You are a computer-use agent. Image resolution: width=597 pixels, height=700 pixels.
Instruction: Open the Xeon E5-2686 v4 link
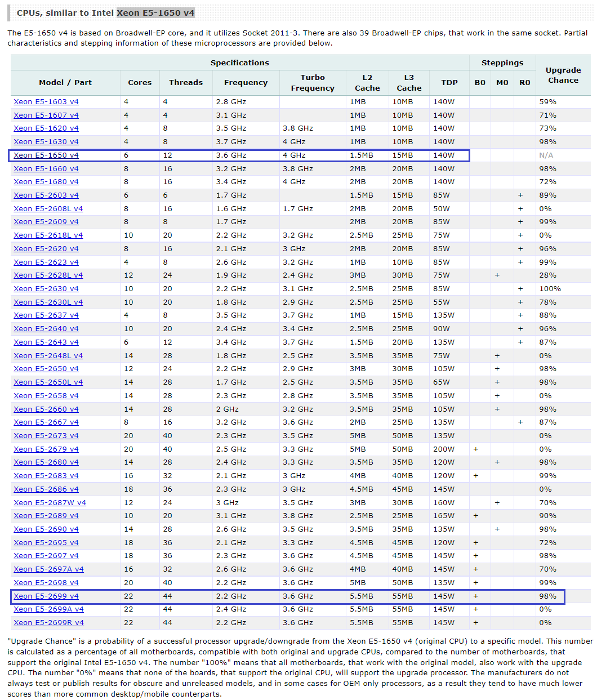pos(46,489)
